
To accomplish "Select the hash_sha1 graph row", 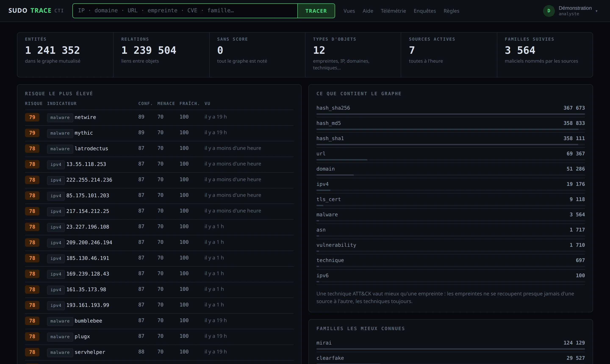I will (451, 140).
